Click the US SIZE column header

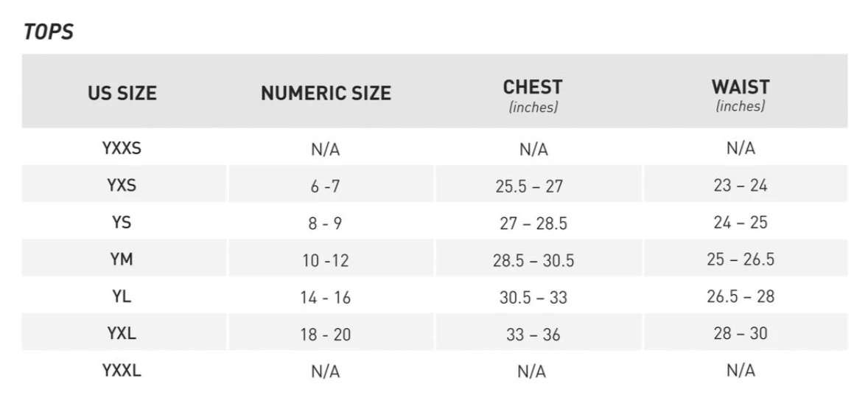click(x=122, y=93)
